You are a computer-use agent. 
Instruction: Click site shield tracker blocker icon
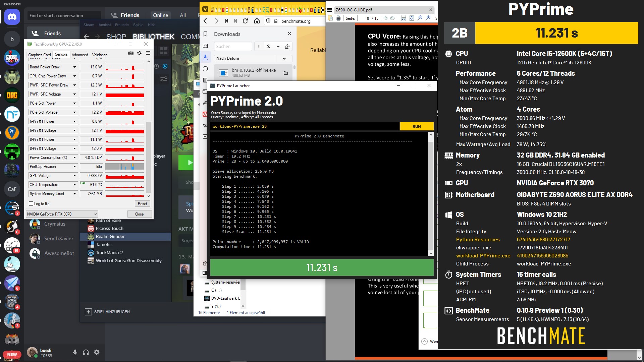pos(268,21)
